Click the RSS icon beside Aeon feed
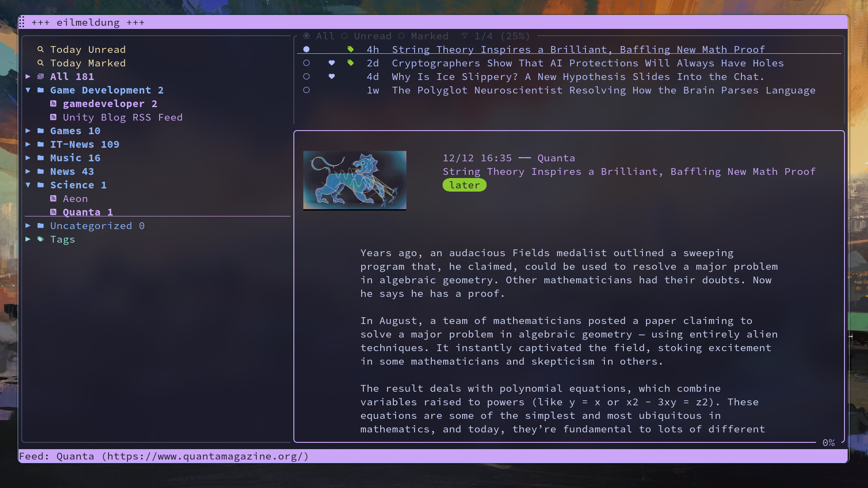 tap(53, 198)
